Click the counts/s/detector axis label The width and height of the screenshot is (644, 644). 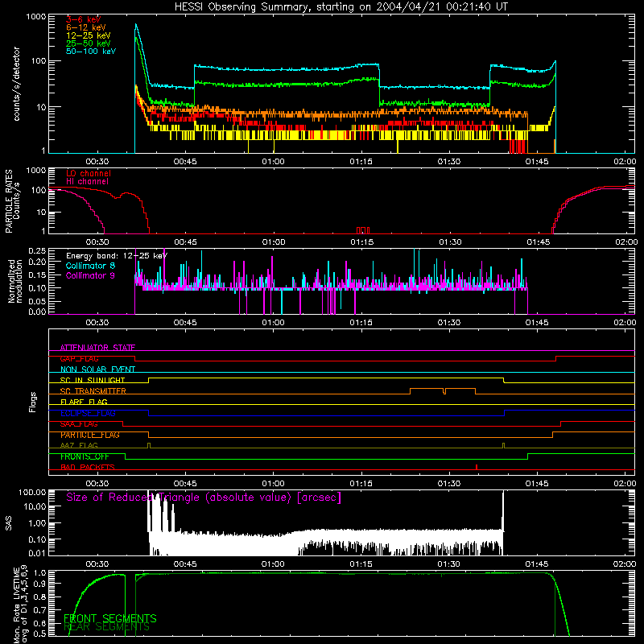[x=16, y=84]
